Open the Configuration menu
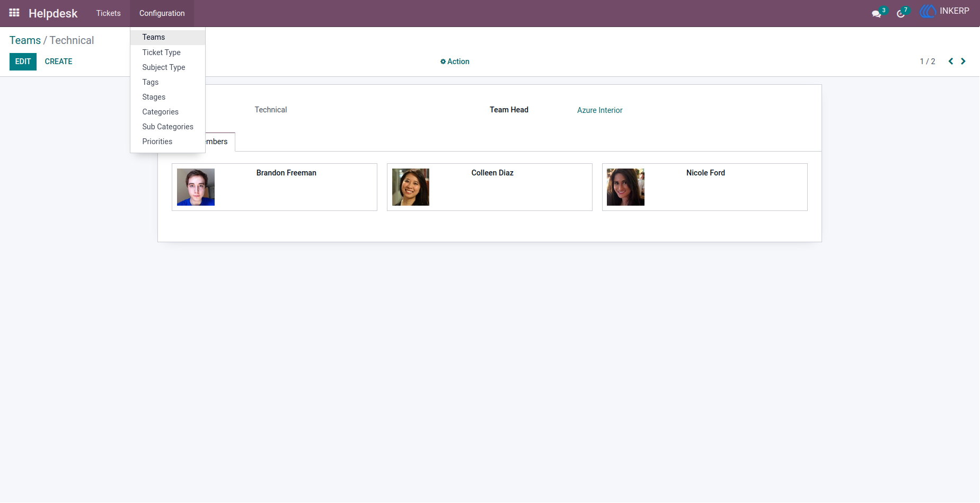Viewport: 980px width, 503px height. pyautogui.click(x=162, y=13)
